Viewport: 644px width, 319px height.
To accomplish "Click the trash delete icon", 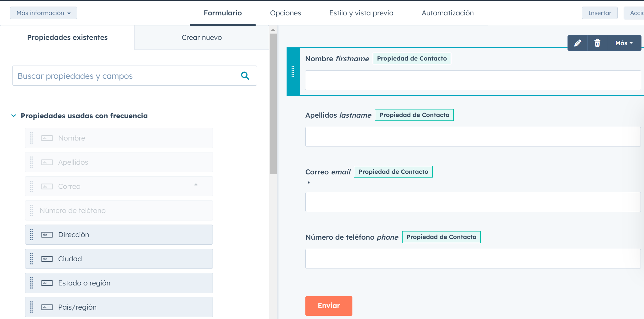I will coord(597,43).
